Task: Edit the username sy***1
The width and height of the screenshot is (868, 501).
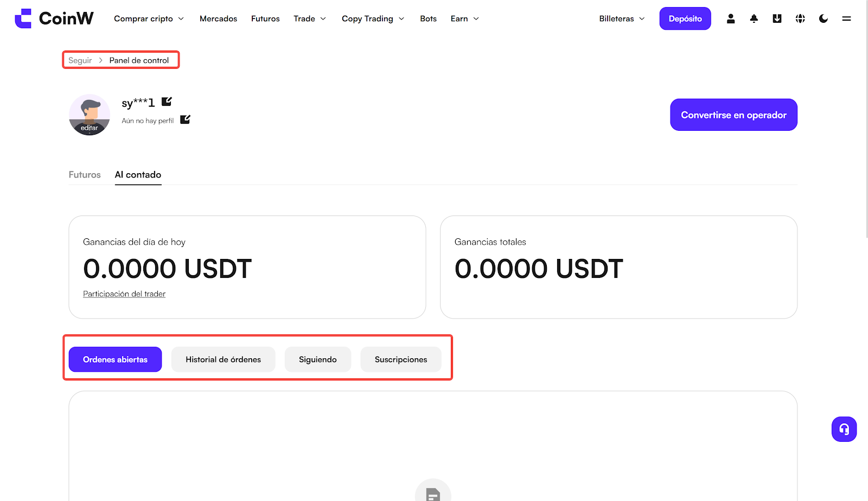Action: point(167,102)
